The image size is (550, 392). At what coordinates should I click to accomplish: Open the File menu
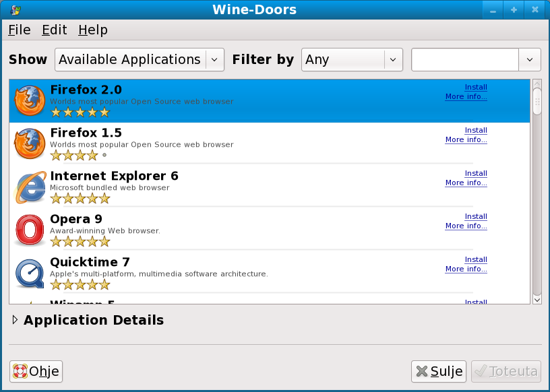[x=19, y=30]
